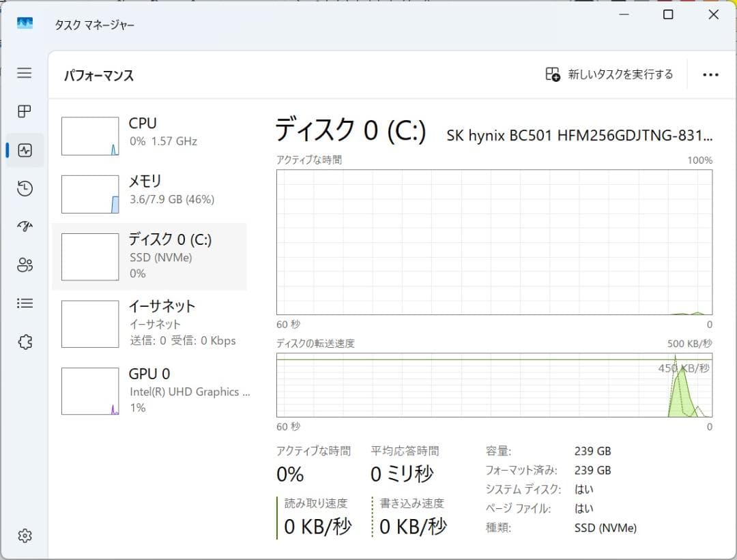Select the Performance monitor icon in sidebar
This screenshot has height=560, width=737.
point(25,150)
